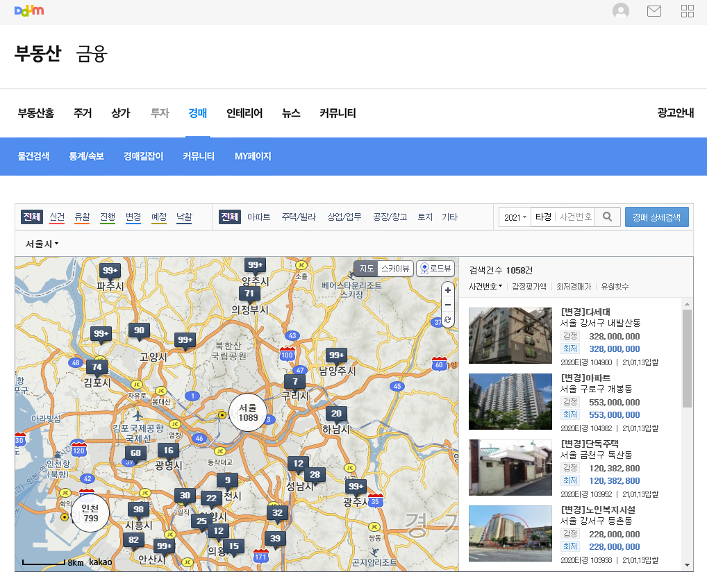Select the 39 marker on the map
Viewport: 707px width, 588px height.
275,539
